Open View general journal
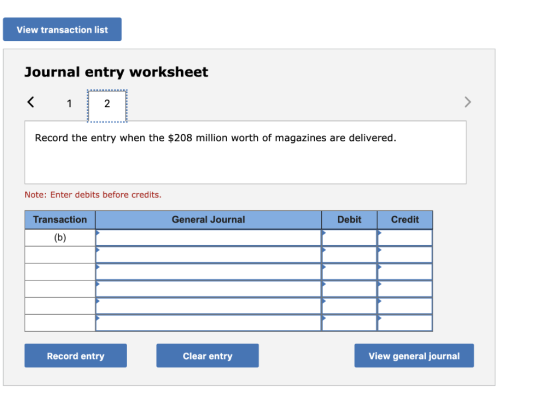 tap(414, 356)
